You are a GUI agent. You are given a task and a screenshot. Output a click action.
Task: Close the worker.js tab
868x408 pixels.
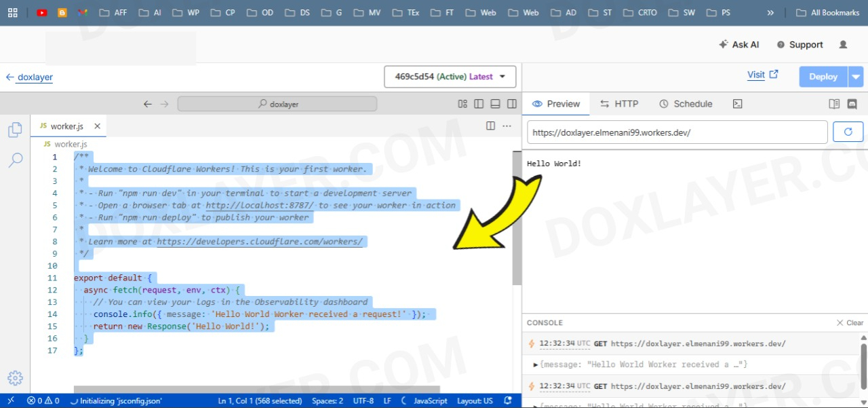(x=97, y=126)
